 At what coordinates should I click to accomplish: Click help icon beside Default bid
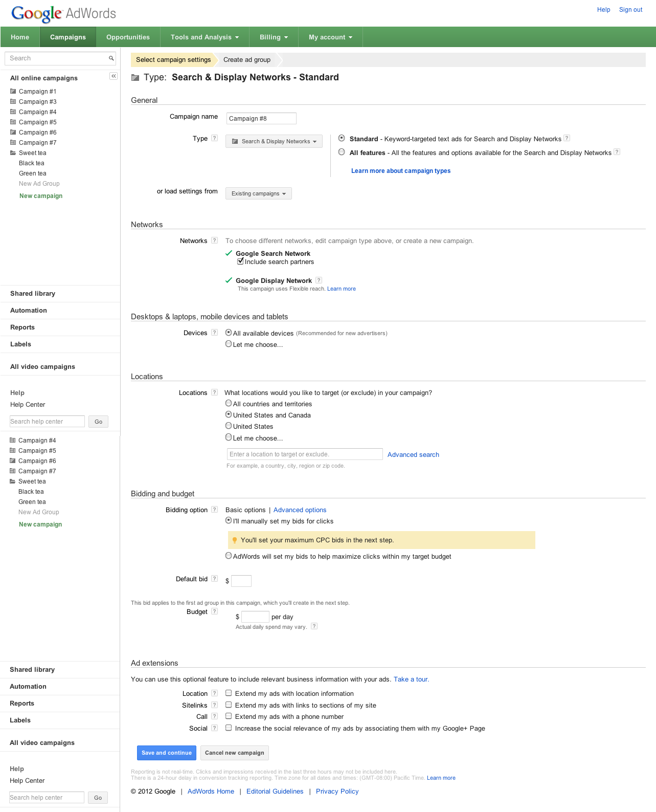(215, 579)
